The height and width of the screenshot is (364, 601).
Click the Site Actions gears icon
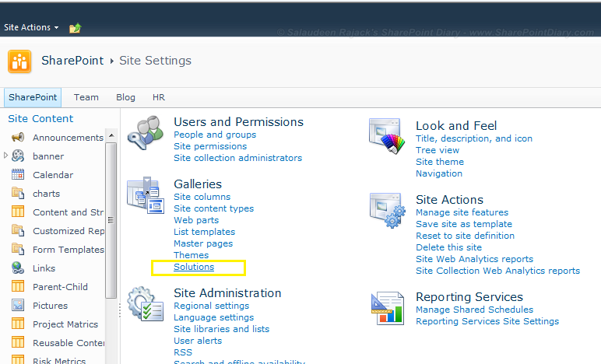point(388,211)
